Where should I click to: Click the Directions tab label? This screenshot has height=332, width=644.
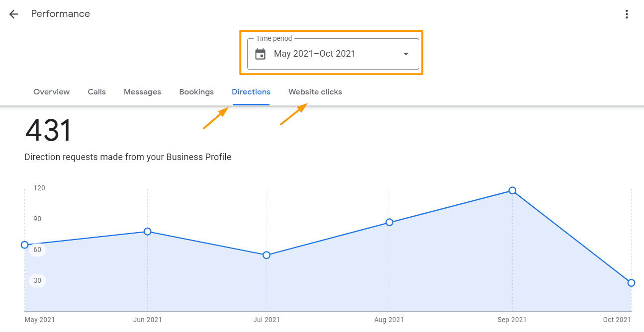[251, 92]
